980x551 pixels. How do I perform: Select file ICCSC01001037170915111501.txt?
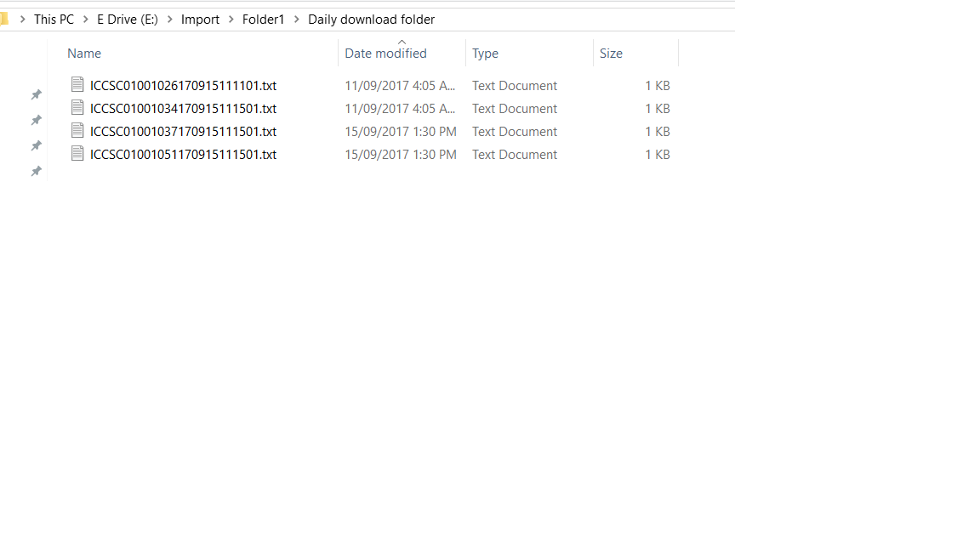pos(183,132)
